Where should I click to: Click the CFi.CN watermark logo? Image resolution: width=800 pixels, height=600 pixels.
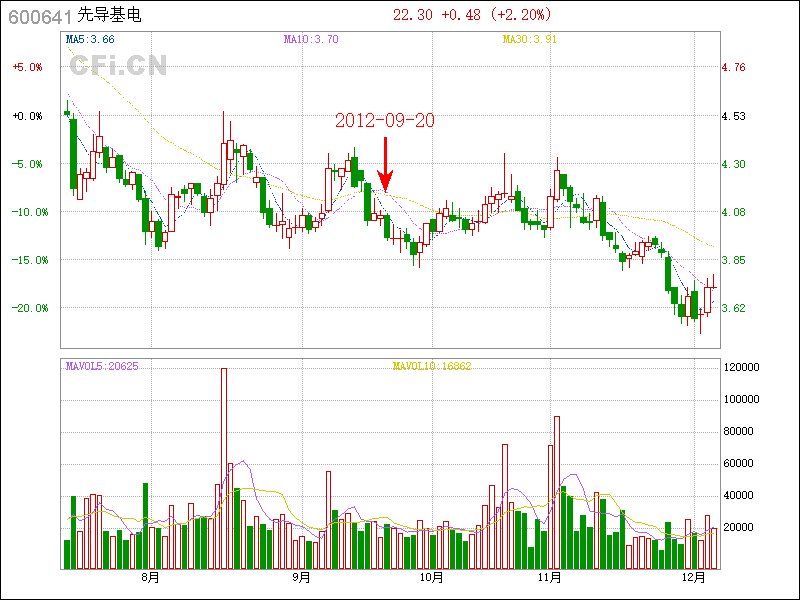click(x=118, y=65)
